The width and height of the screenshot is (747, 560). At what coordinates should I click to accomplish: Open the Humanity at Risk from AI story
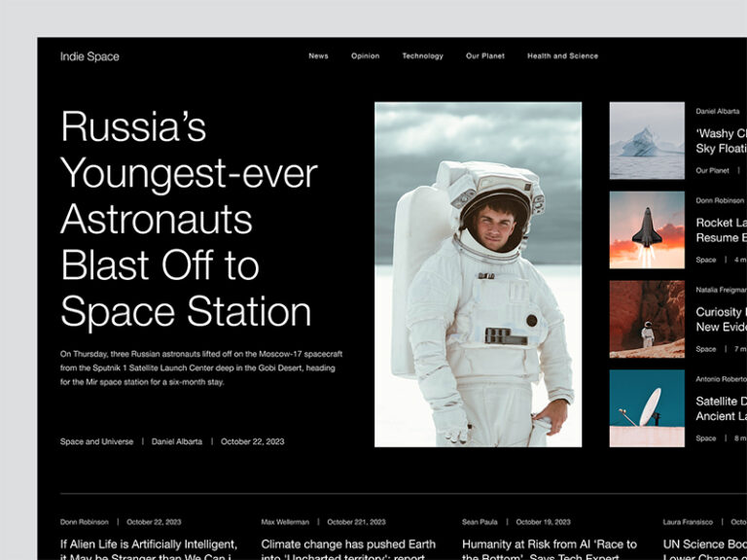549,548
